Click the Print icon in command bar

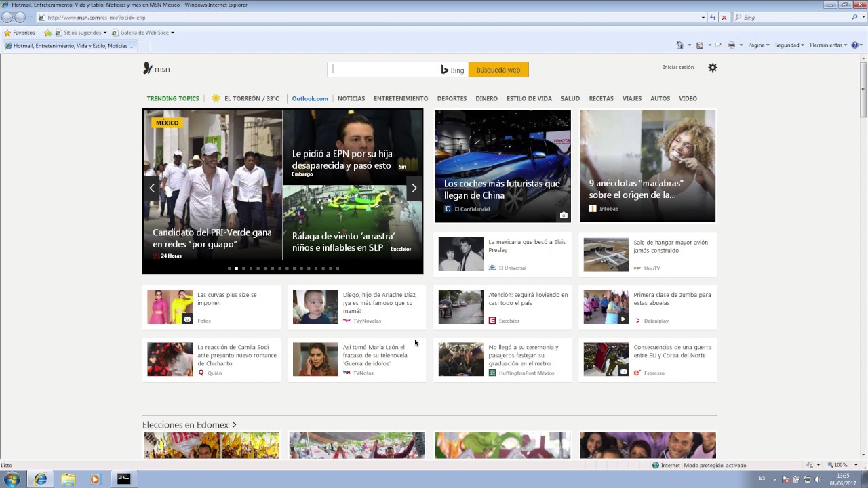point(731,45)
